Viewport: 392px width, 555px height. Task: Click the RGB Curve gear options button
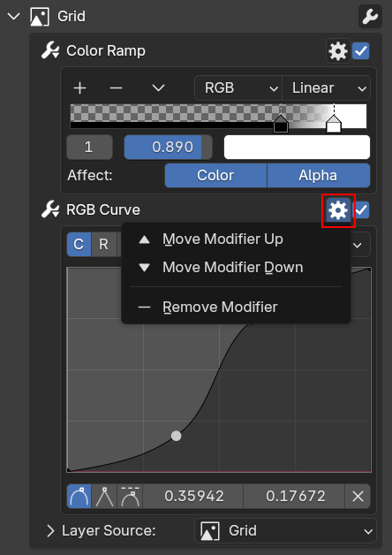(338, 210)
